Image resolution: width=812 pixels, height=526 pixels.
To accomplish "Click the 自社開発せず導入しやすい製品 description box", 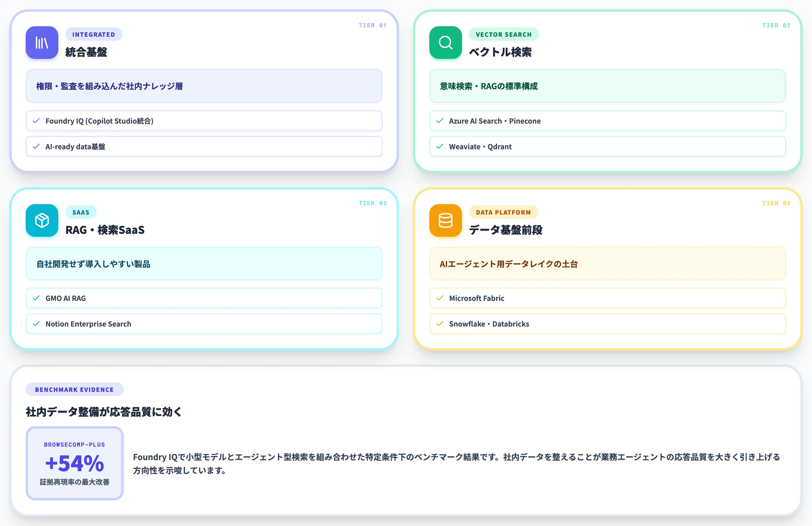I will coord(204,264).
